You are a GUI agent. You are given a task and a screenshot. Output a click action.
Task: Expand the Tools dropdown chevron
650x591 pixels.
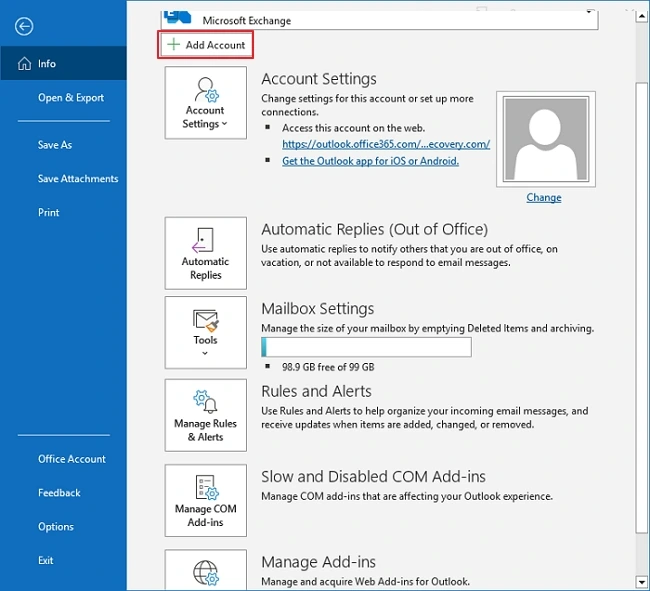(205, 353)
